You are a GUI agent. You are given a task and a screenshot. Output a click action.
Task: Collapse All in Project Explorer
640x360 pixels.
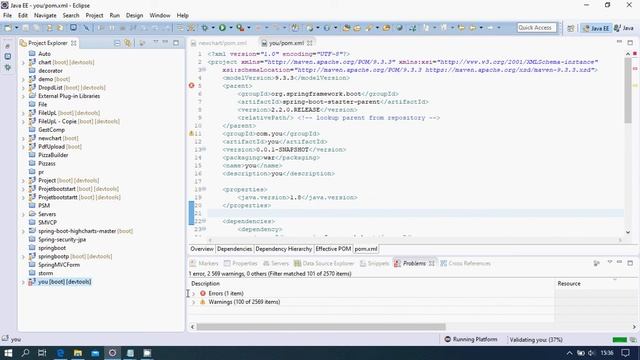coord(117,43)
